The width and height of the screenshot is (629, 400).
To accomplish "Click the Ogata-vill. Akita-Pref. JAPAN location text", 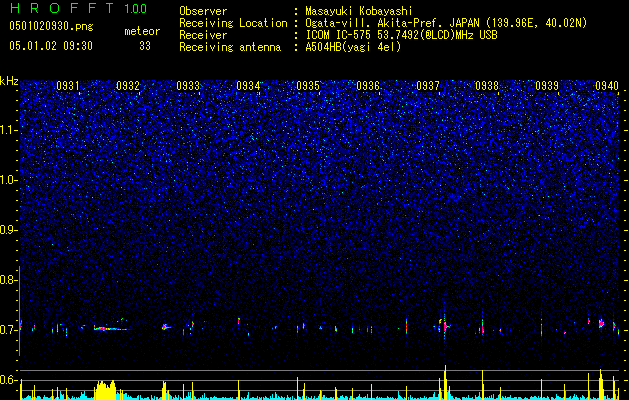I will [391, 23].
